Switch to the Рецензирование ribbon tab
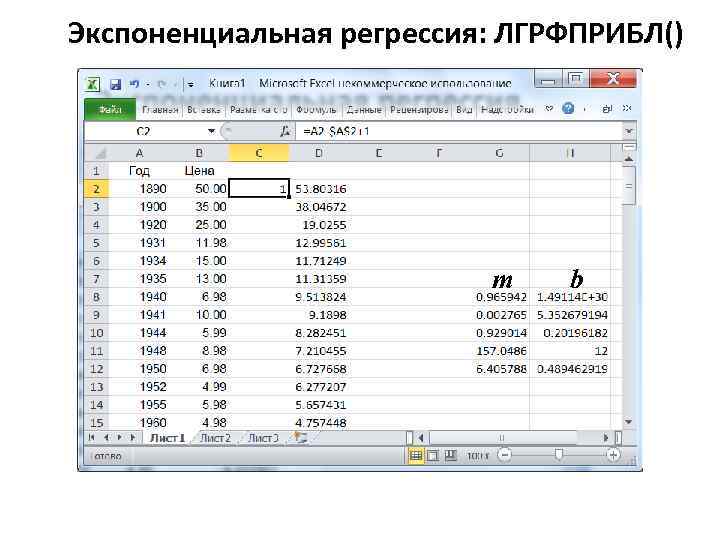Viewport: 720px width, 540px height. (419, 110)
